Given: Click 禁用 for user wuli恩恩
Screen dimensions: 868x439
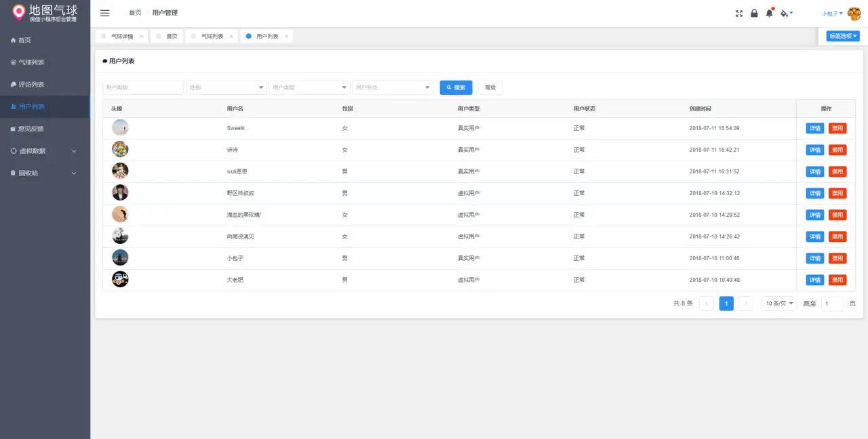Looking at the screenshot, I should (x=837, y=171).
